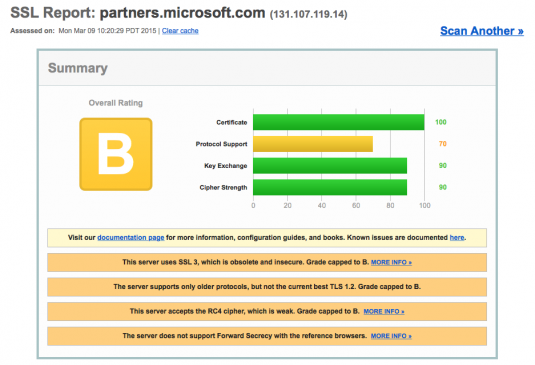Click the 'Assessed on:' label
Image resolution: width=535 pixels, height=365 pixels.
[x=32, y=31]
